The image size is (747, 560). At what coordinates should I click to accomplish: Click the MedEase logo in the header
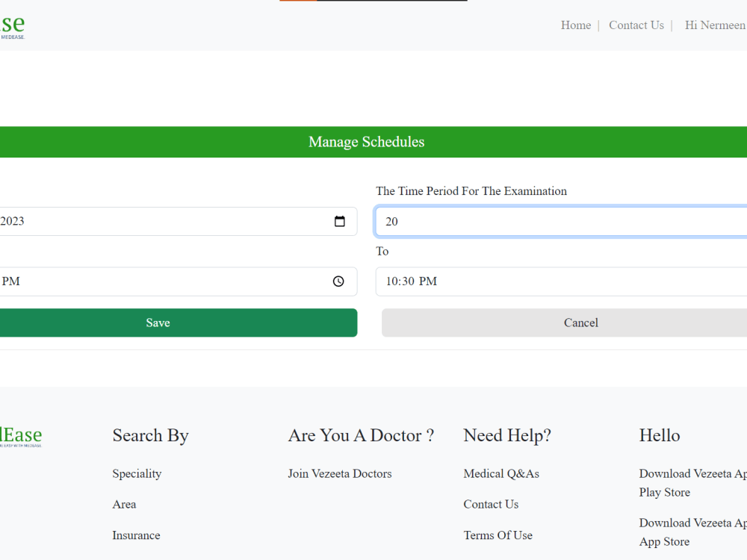(13, 27)
